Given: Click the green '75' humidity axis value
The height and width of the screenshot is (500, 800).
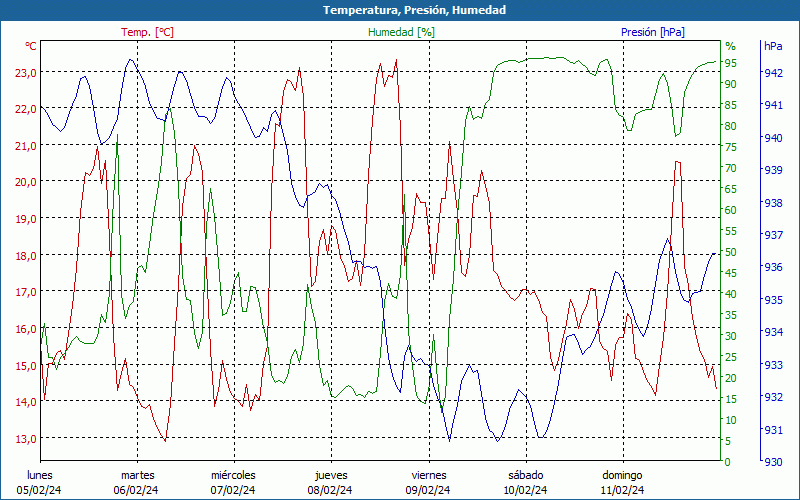Looking at the screenshot, I should [x=731, y=147].
